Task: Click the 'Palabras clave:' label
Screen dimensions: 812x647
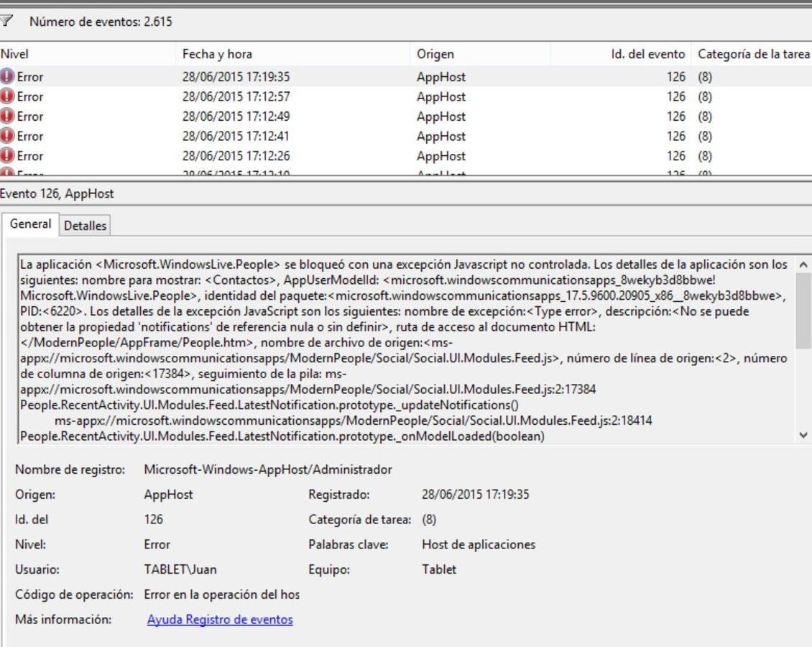Action: (x=349, y=544)
